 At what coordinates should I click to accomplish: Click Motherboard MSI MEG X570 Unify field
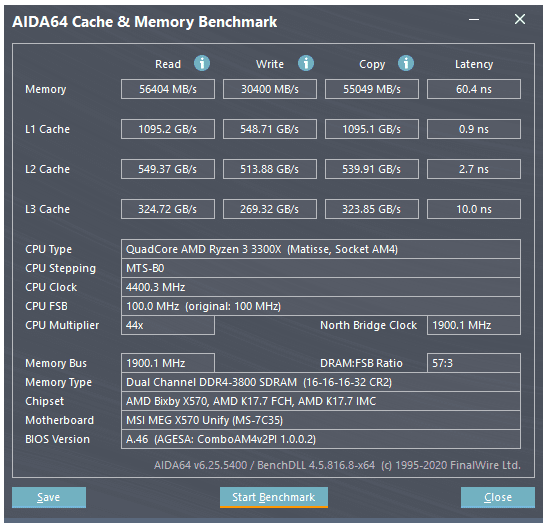321,420
